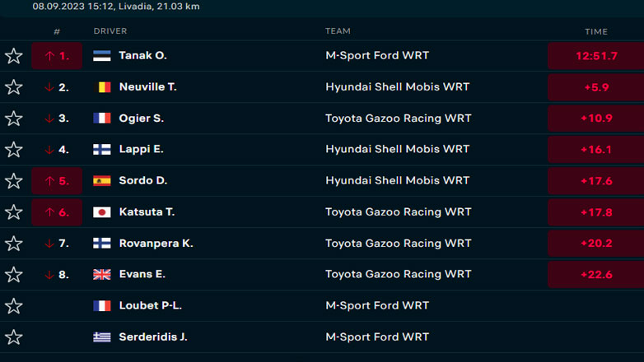Sort by the TIME column header
644x362 pixels.
click(596, 31)
